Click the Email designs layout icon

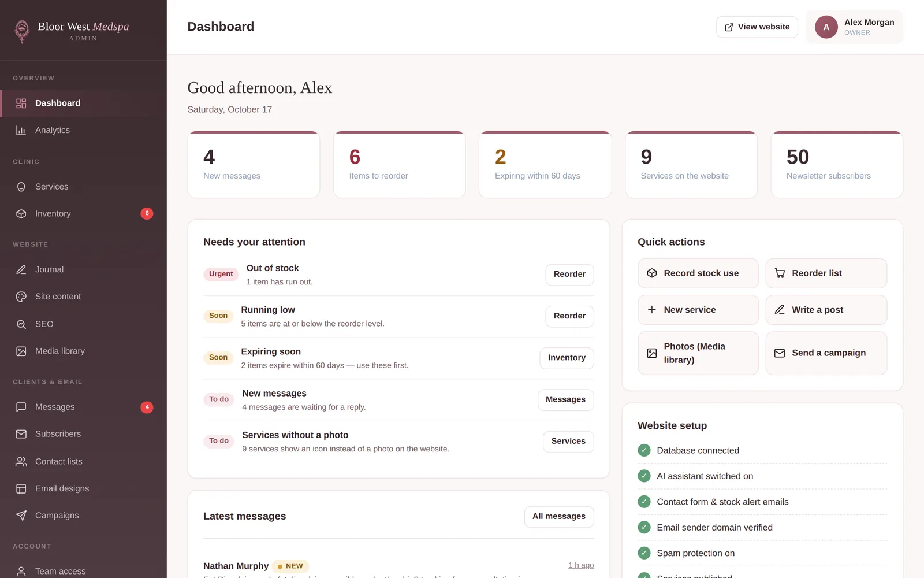[21, 489]
